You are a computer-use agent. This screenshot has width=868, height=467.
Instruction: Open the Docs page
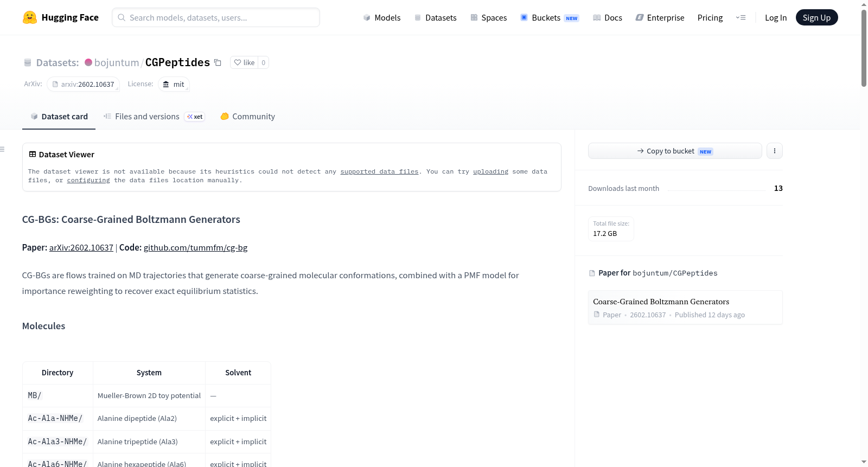(x=608, y=17)
